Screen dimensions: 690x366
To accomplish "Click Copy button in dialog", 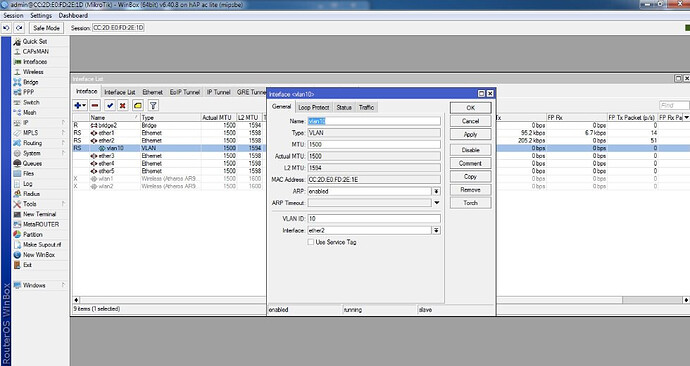I will [470, 176].
